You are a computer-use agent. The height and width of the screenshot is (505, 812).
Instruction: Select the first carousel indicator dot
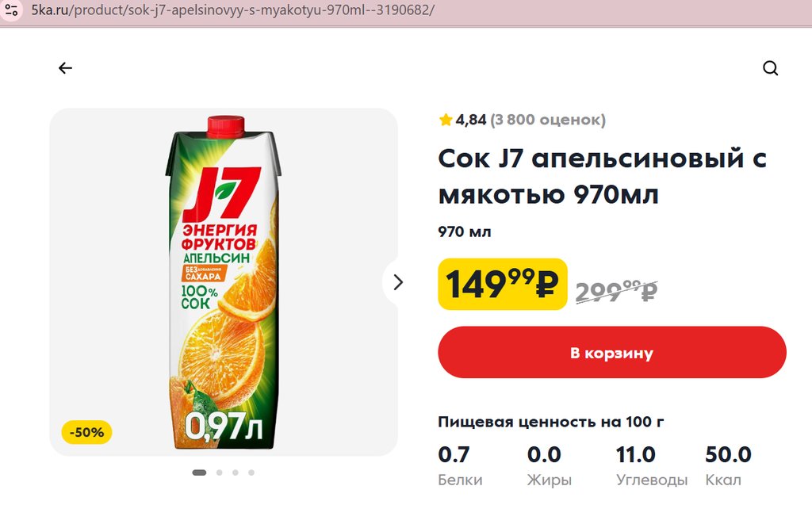pos(199,472)
